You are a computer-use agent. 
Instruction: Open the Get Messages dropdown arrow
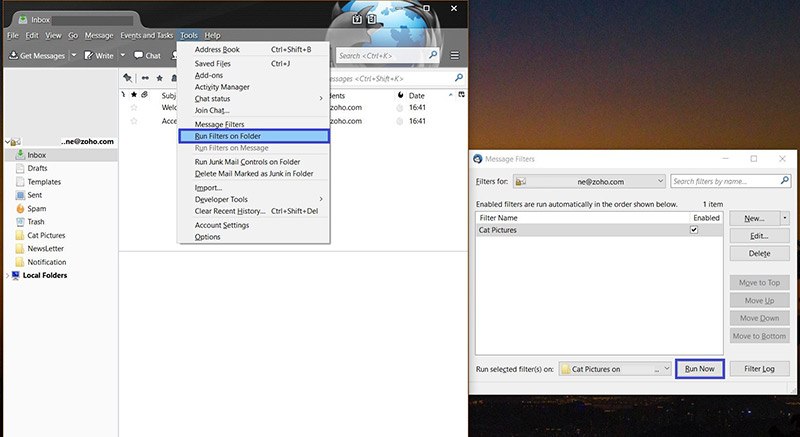click(x=74, y=56)
